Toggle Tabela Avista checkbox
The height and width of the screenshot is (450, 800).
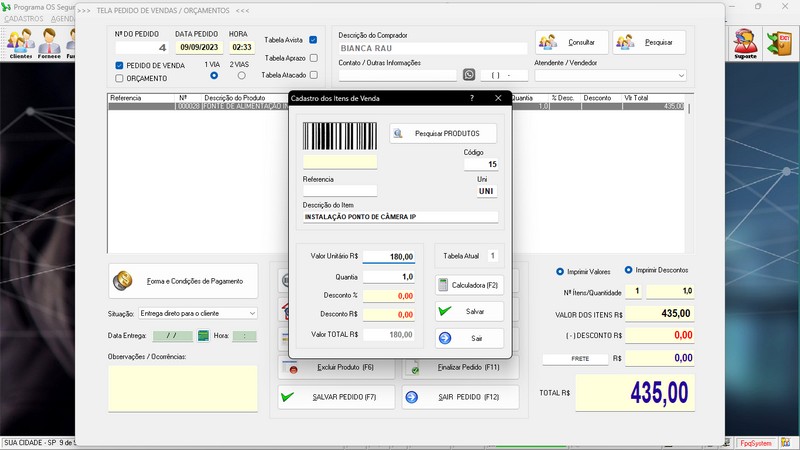tap(313, 40)
